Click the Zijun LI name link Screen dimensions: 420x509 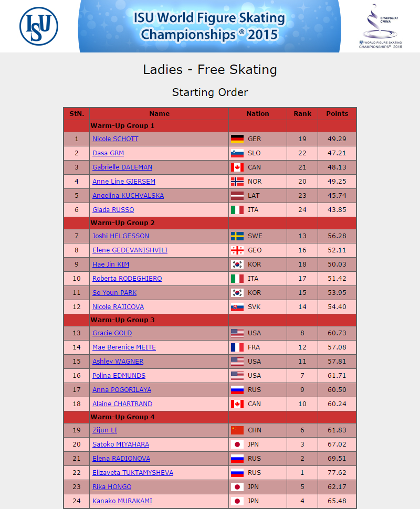[104, 430]
